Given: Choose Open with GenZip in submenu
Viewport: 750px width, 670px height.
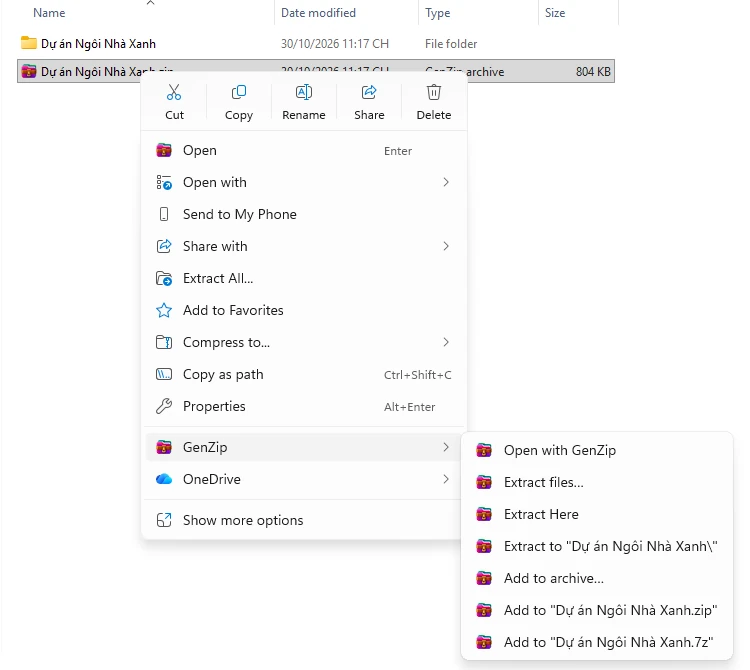Looking at the screenshot, I should 596,450.
